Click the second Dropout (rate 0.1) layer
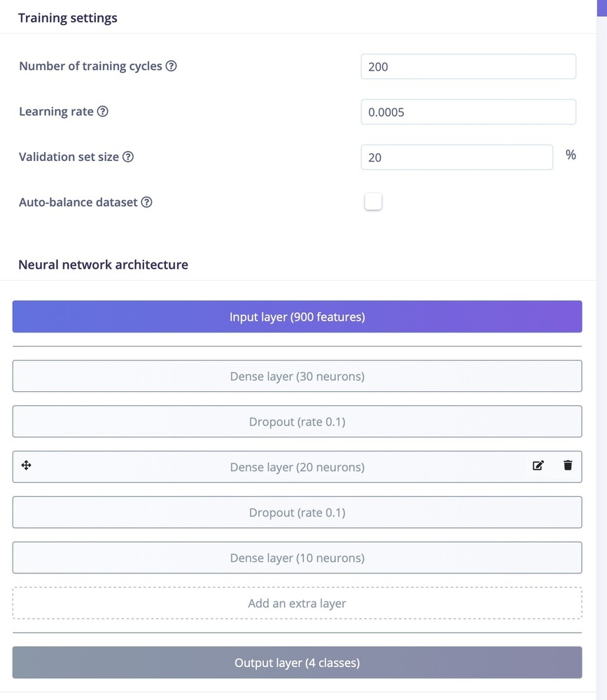 pyautogui.click(x=297, y=512)
